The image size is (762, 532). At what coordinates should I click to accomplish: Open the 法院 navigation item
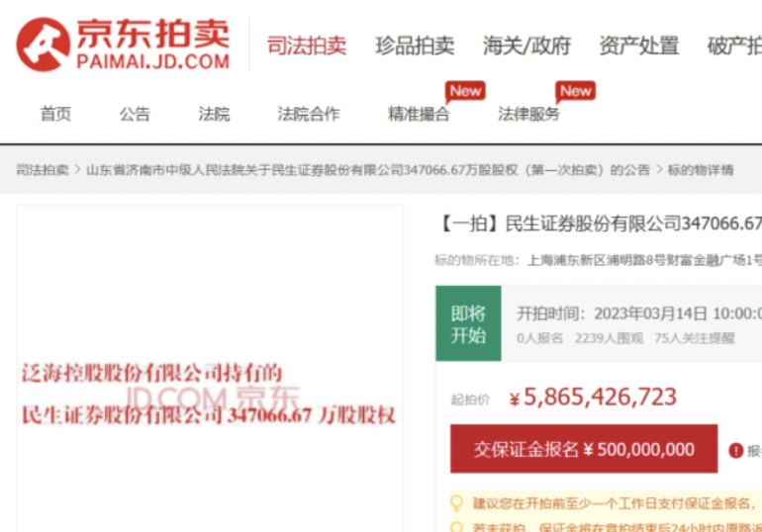214,114
